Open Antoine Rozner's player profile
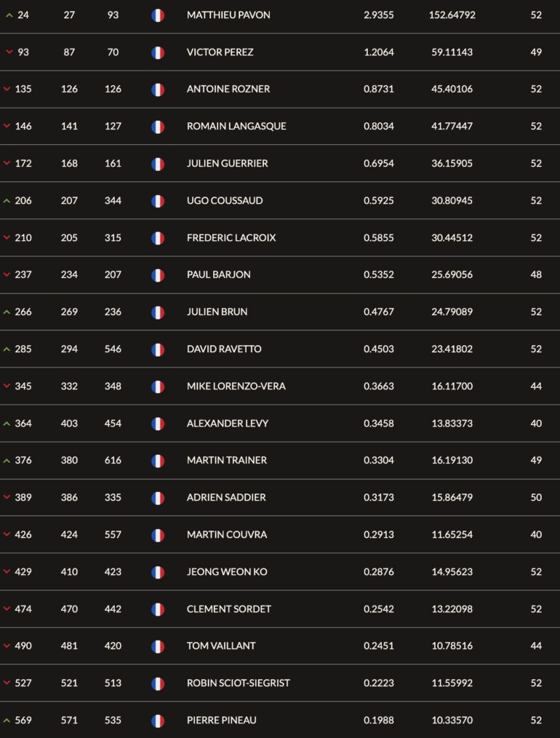Viewport: 560px width, 738px height. coord(228,89)
